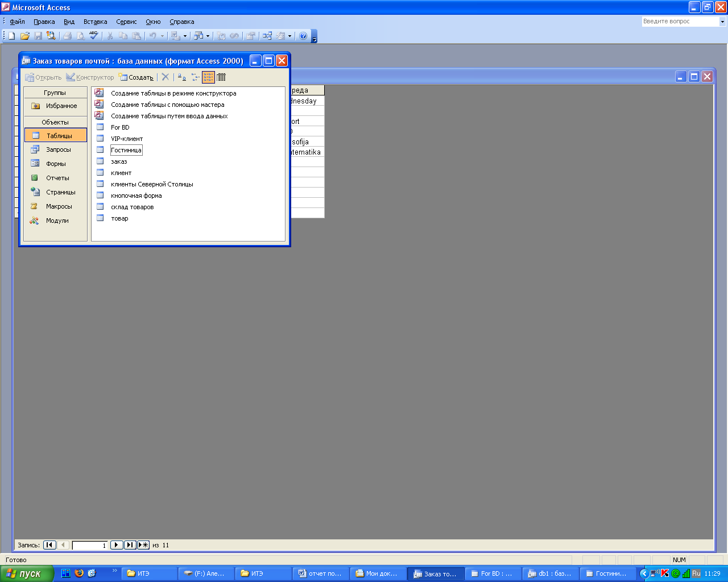Click the Cut scissors icon
Image resolution: width=728 pixels, height=582 pixels.
click(x=110, y=36)
